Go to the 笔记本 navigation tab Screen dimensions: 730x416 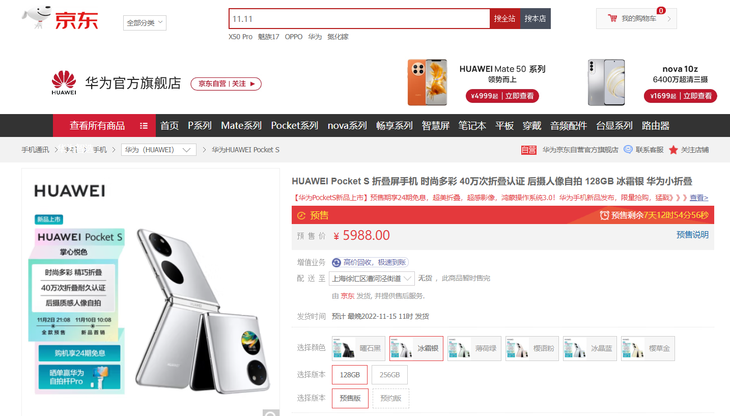coord(472,126)
